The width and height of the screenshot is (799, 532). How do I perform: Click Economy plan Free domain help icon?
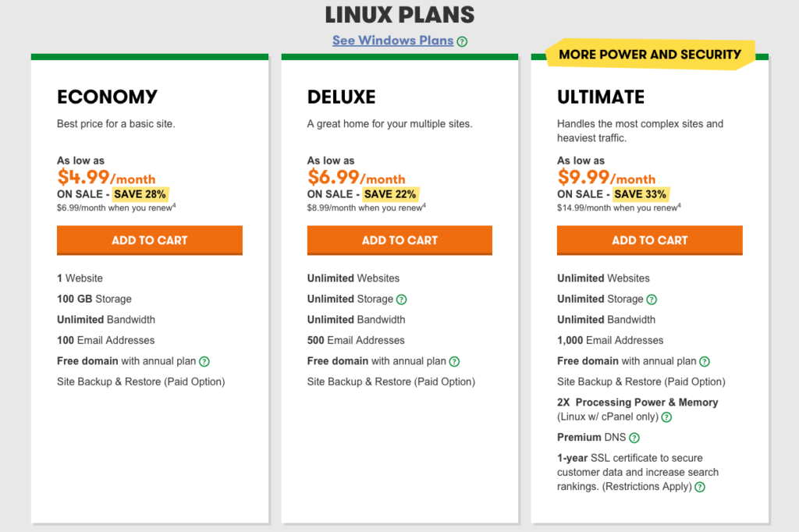tap(204, 361)
